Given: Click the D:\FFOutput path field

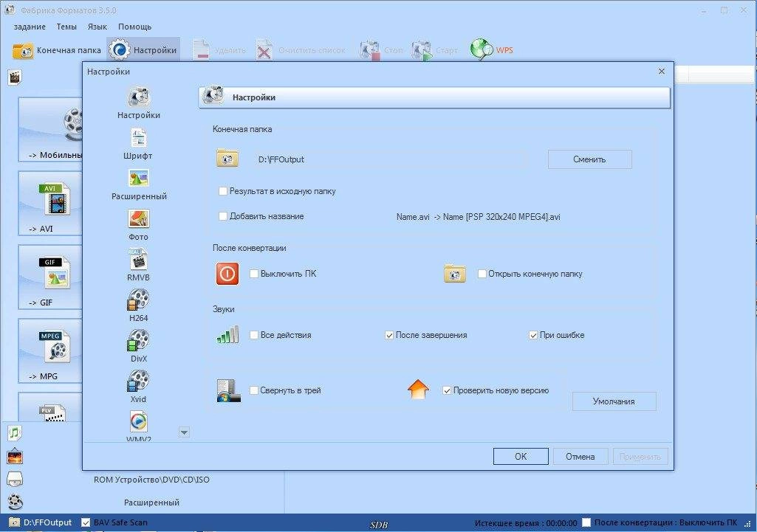Looking at the screenshot, I should point(391,159).
